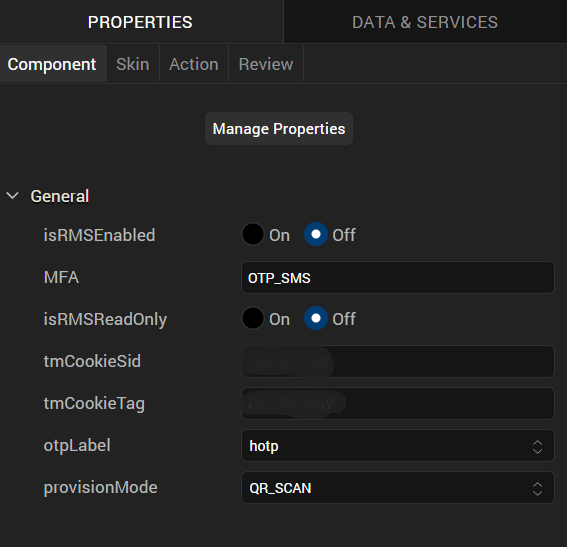This screenshot has width=567, height=547.
Task: Focus the MFA input field with OTP_SMS
Action: (x=398, y=278)
